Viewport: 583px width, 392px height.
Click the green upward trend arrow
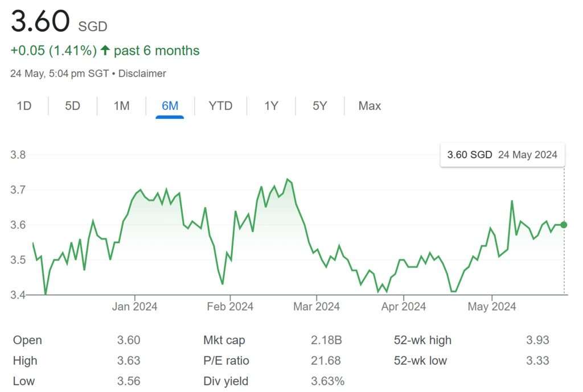coord(105,50)
